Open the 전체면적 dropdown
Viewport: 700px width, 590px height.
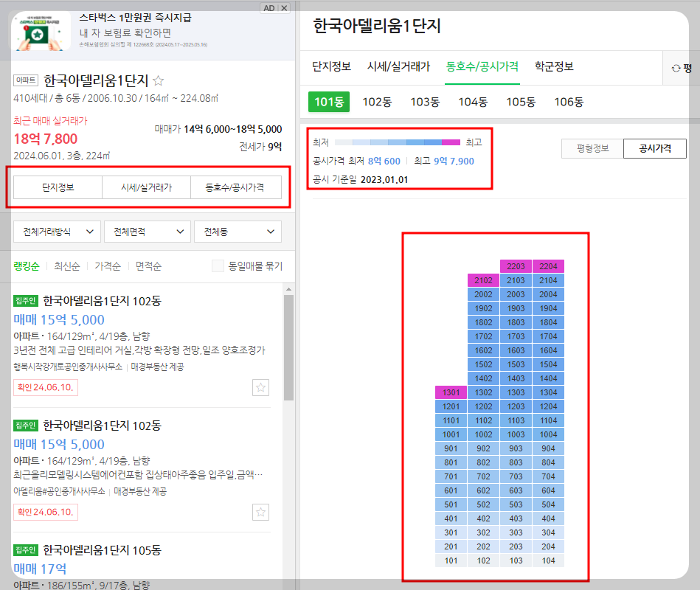click(x=147, y=232)
